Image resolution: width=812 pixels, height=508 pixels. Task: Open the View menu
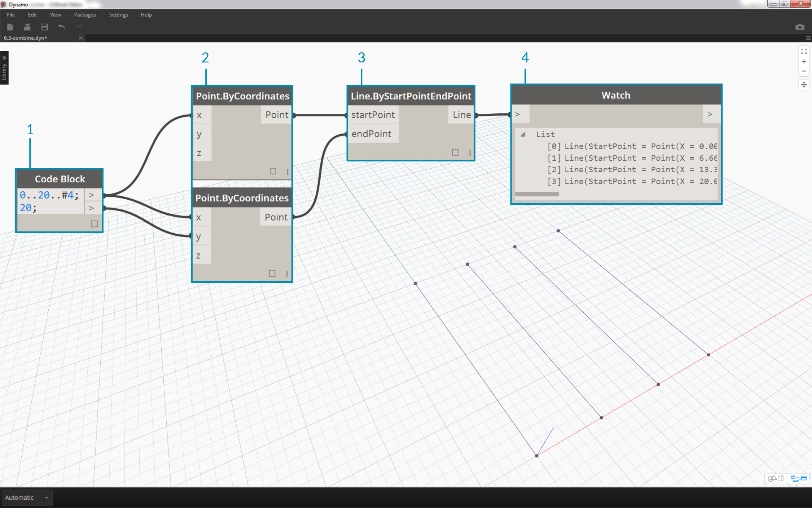point(55,15)
